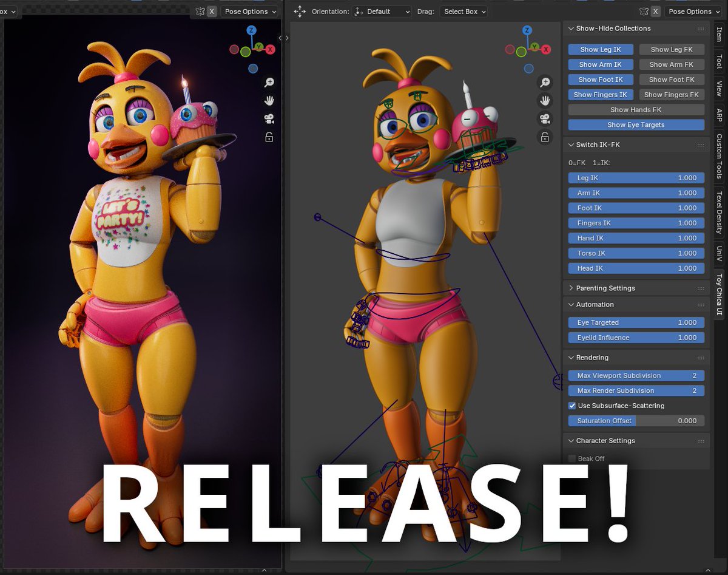Adjust Saturation Offset slider

[636, 421]
